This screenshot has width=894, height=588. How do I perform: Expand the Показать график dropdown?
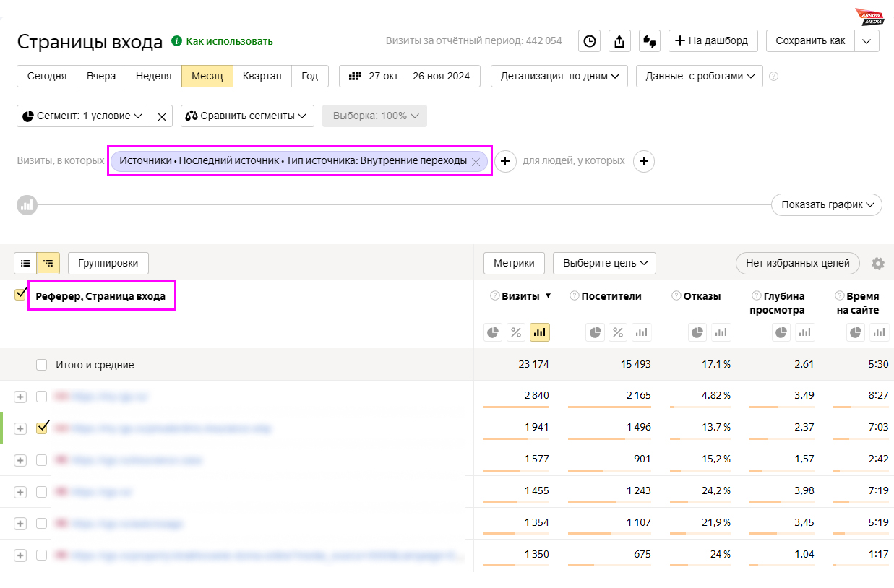pyautogui.click(x=826, y=205)
